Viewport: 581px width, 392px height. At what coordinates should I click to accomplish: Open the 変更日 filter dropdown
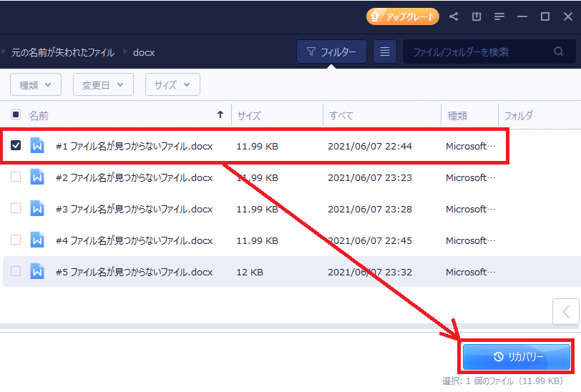click(103, 85)
